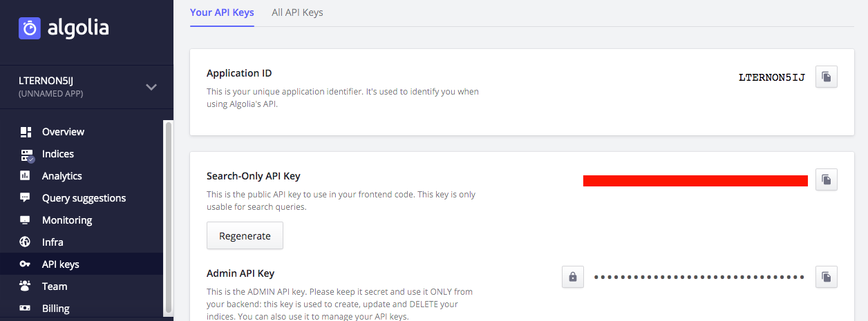Image resolution: width=868 pixels, height=321 pixels.
Task: Copy the Application ID to clipboard
Action: (827, 77)
